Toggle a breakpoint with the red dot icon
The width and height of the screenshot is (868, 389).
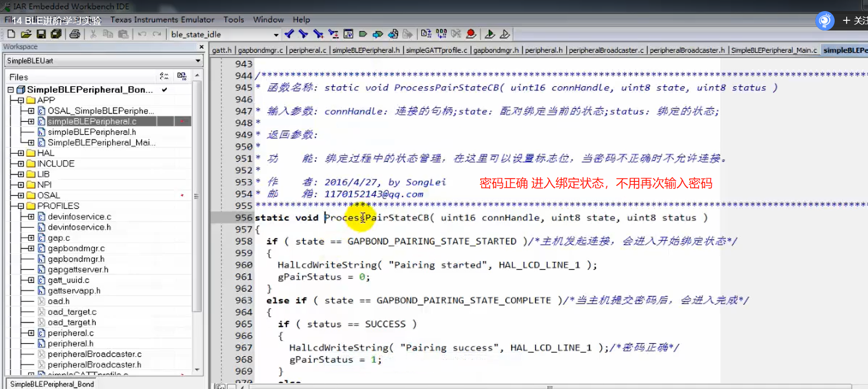(471, 34)
